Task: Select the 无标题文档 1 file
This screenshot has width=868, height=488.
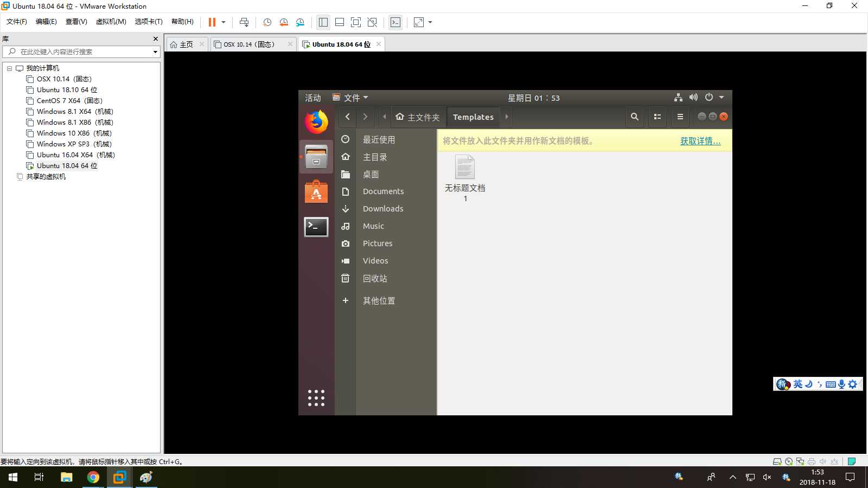Action: [x=465, y=178]
